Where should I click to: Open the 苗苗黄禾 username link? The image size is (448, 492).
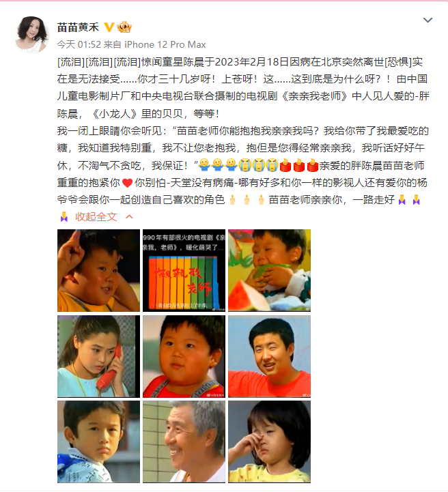pyautogui.click(x=78, y=27)
